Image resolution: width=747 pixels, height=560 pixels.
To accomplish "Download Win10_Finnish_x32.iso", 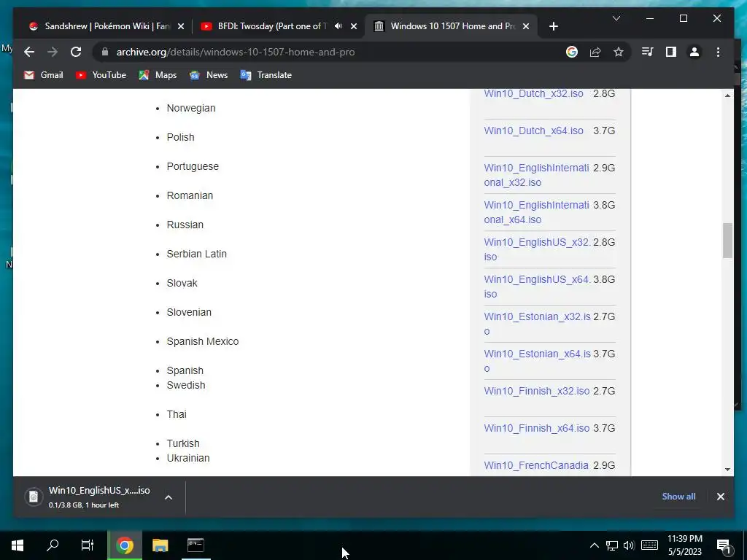I will coord(537,391).
